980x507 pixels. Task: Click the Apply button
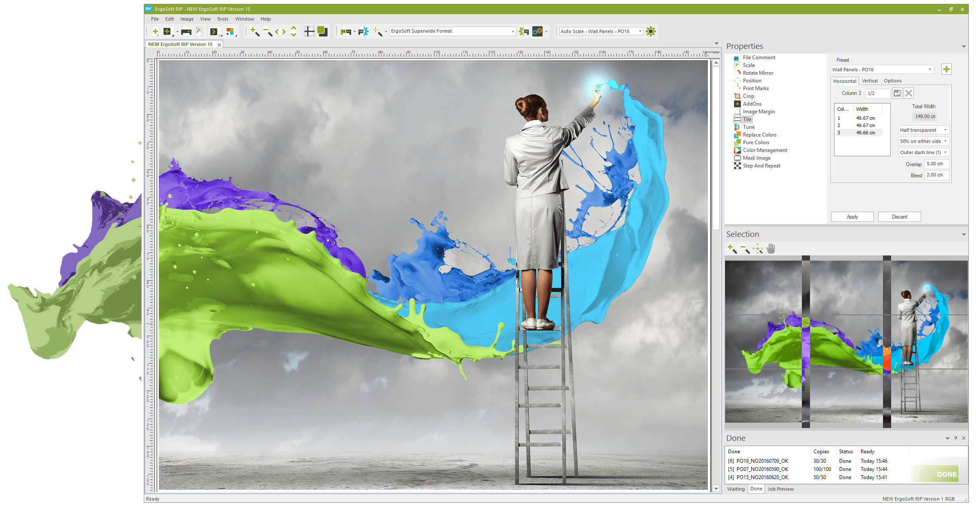pos(852,217)
